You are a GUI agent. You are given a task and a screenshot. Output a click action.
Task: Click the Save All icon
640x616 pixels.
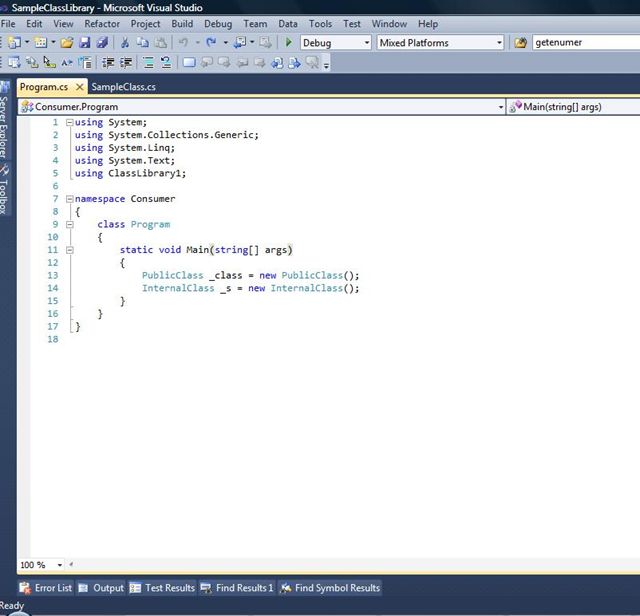102,43
